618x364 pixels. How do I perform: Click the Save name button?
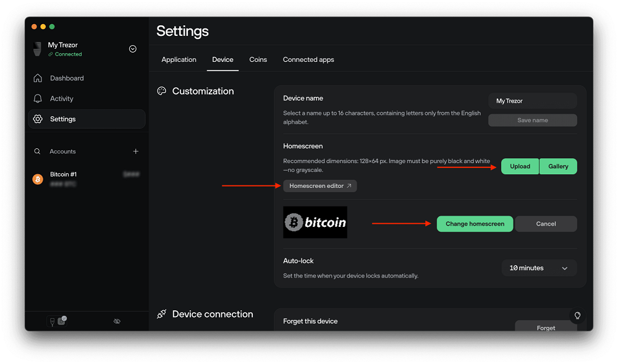click(533, 120)
